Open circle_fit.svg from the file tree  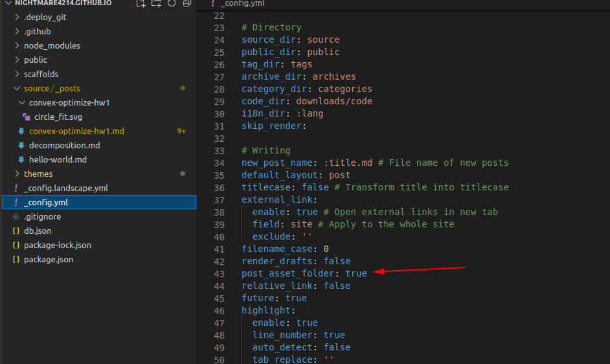58,117
